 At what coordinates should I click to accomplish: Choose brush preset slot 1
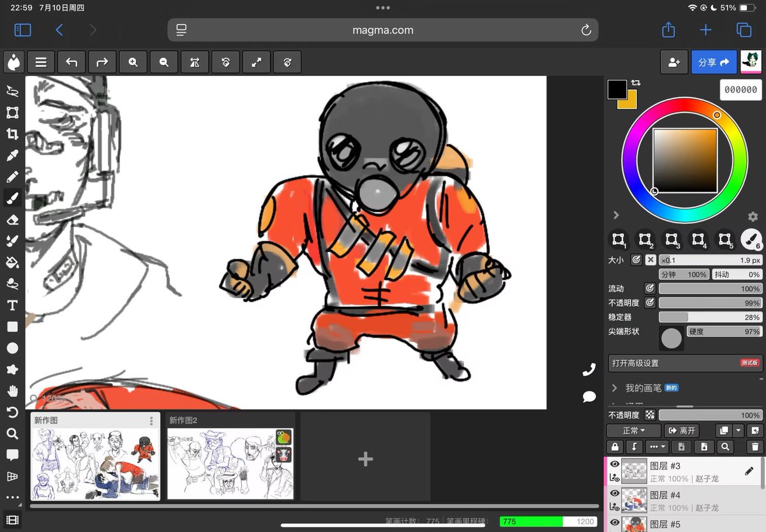pyautogui.click(x=619, y=239)
